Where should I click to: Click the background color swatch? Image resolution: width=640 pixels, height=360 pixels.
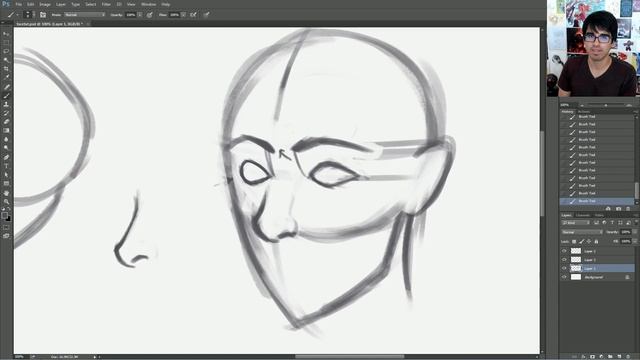(x=9, y=219)
